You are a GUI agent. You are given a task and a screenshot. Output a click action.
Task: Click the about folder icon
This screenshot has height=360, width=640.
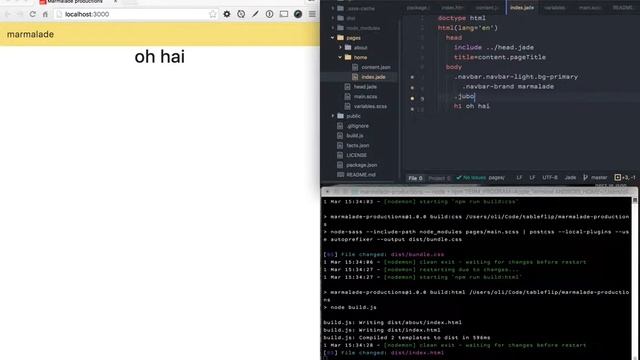coord(348,48)
